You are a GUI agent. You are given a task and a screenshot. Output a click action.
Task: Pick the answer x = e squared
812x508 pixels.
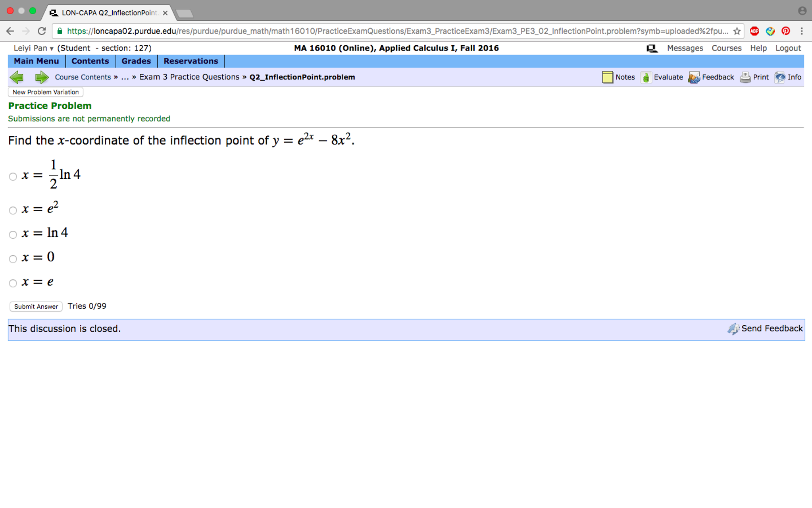(x=13, y=211)
